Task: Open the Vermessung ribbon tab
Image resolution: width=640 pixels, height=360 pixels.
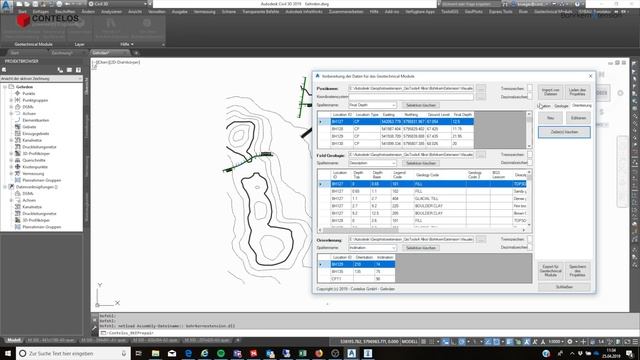Action: (204, 12)
